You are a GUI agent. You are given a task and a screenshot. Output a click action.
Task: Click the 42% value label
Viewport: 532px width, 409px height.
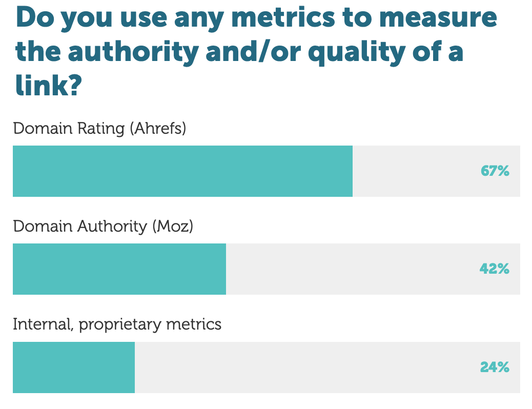pos(495,269)
